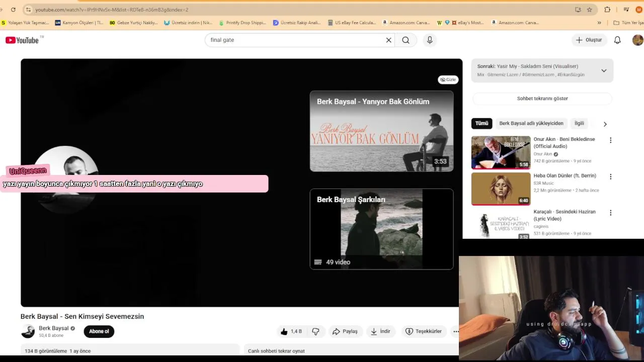This screenshot has height=362, width=644.
Task: Open the browser media control icon
Action: tap(626, 10)
